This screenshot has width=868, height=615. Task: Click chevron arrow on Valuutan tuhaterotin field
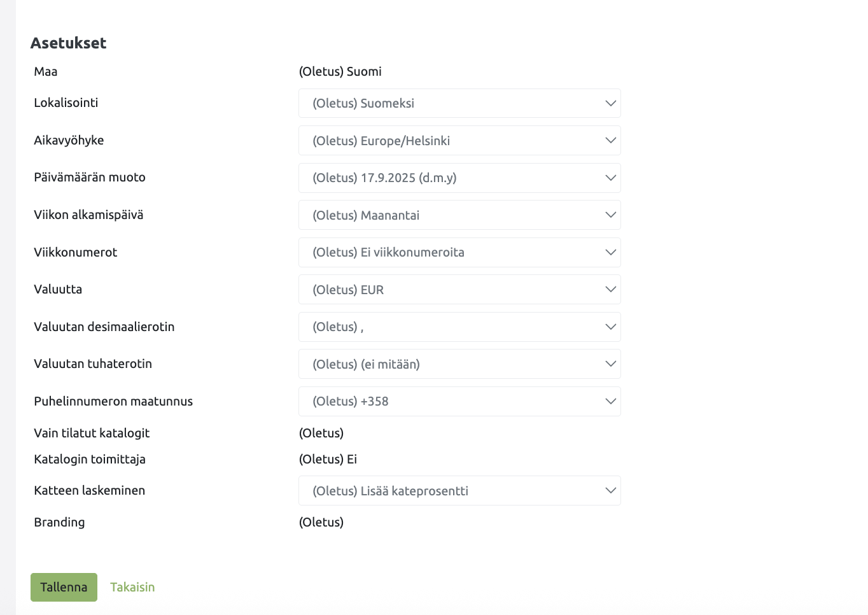pos(610,364)
